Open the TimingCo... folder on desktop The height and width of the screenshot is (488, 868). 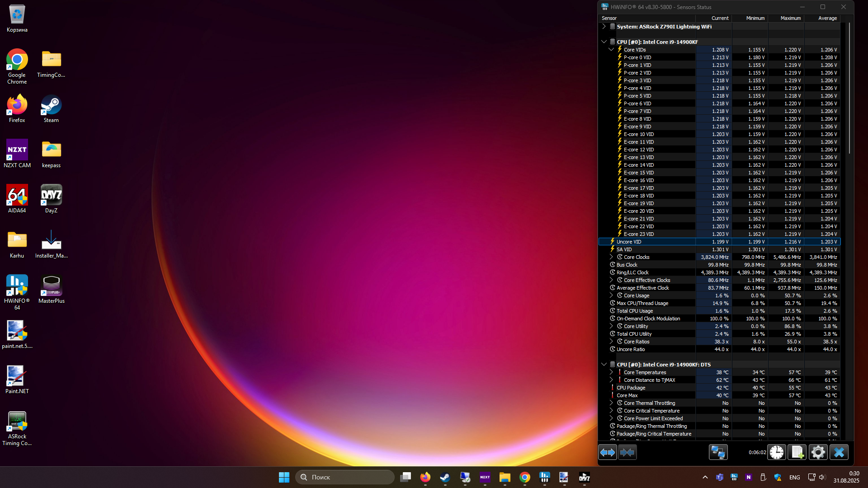[51, 64]
